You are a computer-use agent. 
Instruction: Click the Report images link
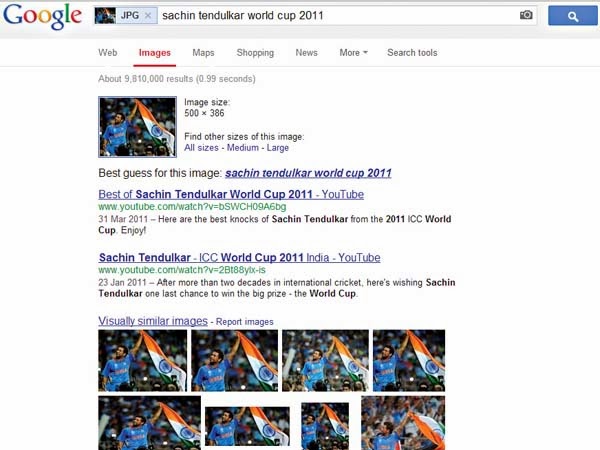[x=245, y=322]
